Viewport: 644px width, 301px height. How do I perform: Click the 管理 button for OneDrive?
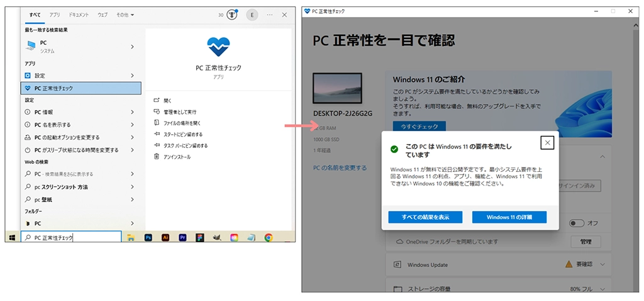(x=586, y=242)
